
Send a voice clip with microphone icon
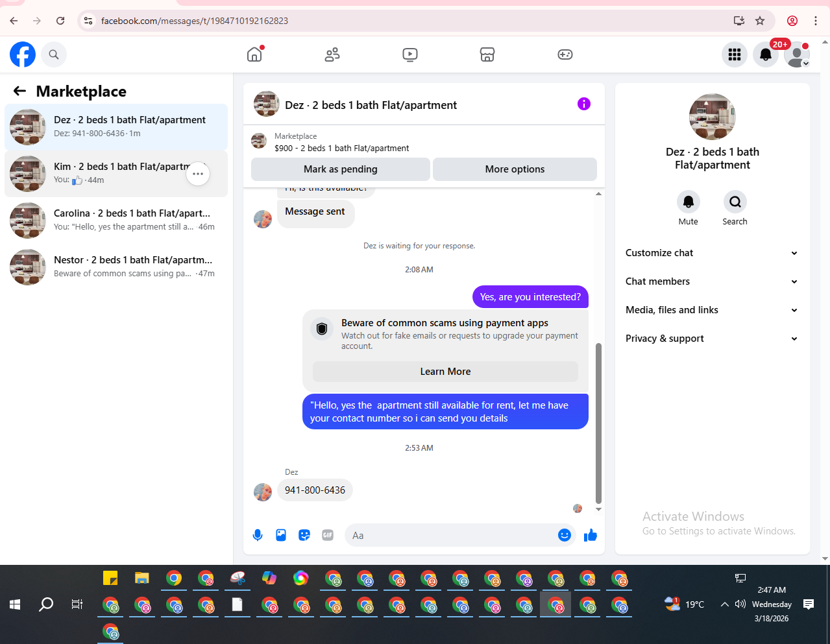pyautogui.click(x=258, y=535)
